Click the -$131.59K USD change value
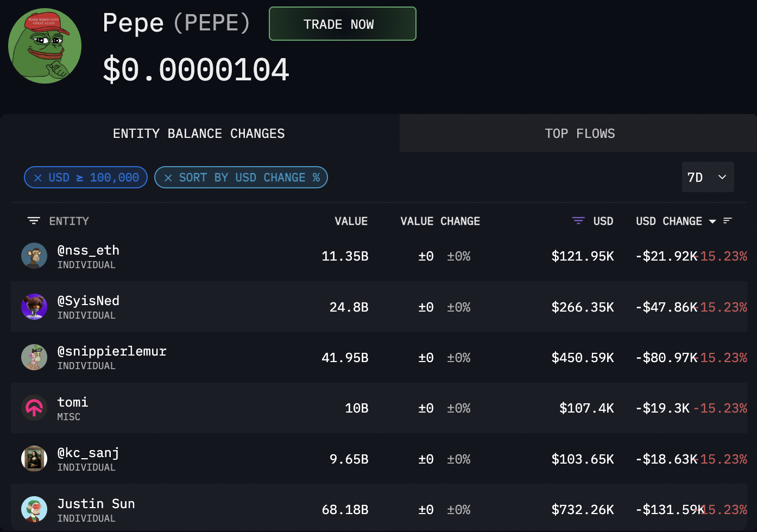757x532 pixels. pyautogui.click(x=670, y=510)
